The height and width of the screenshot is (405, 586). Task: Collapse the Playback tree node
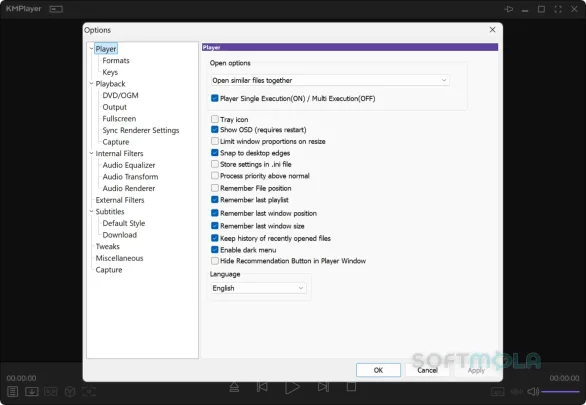91,84
